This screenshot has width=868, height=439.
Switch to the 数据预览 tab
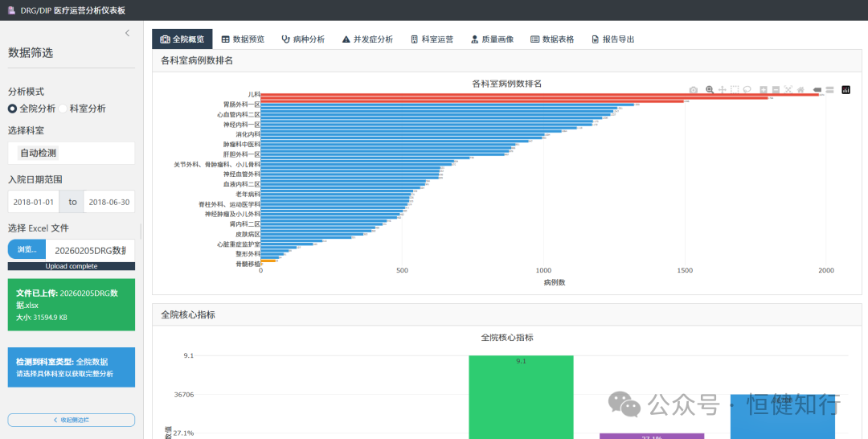pyautogui.click(x=243, y=39)
